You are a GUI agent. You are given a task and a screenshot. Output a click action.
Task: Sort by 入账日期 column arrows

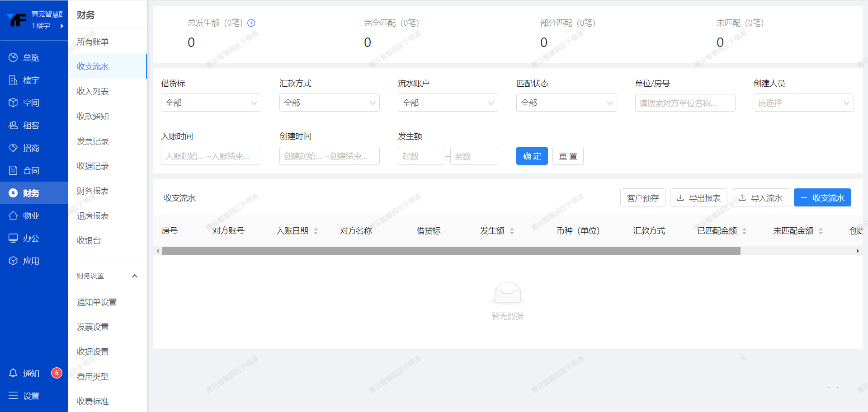[316, 231]
